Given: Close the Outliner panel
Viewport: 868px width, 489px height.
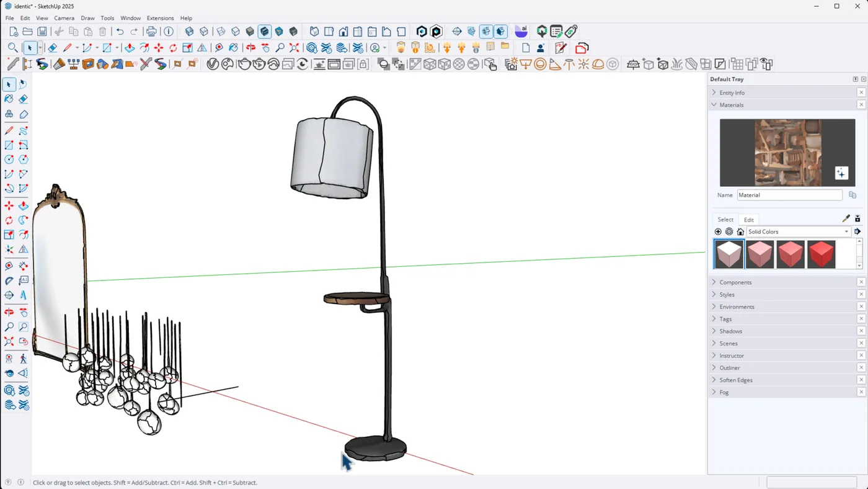Looking at the screenshot, I should point(861,368).
